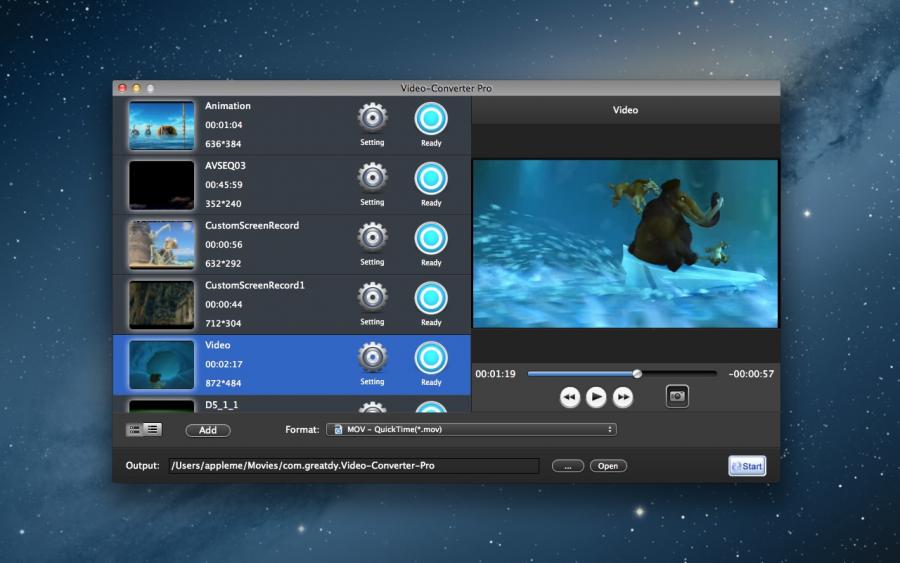
Task: Click Ready circle for CustomScreenRecord1
Action: [x=431, y=298]
